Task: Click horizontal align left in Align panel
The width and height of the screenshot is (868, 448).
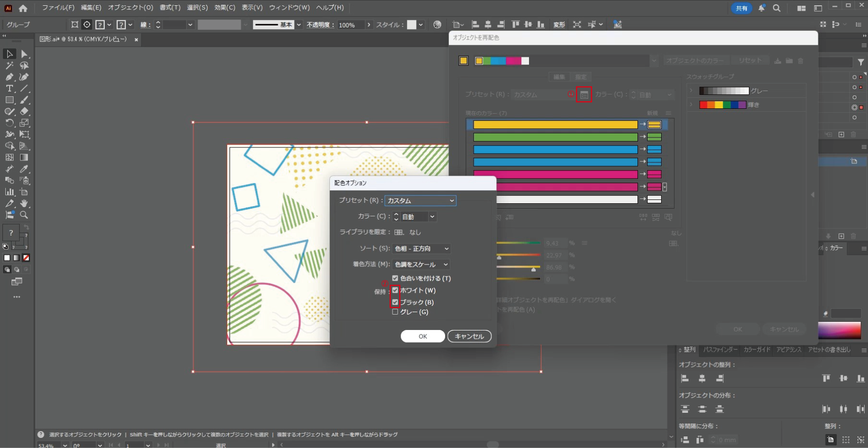Action: point(685,379)
